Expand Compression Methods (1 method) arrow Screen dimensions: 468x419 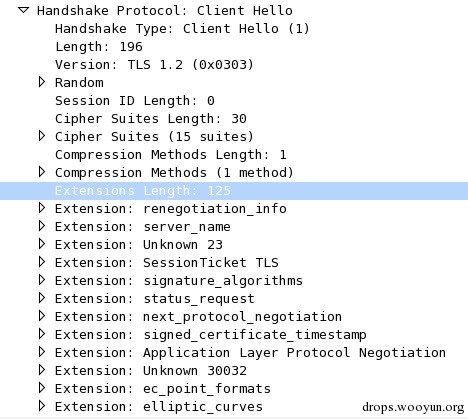coord(42,172)
